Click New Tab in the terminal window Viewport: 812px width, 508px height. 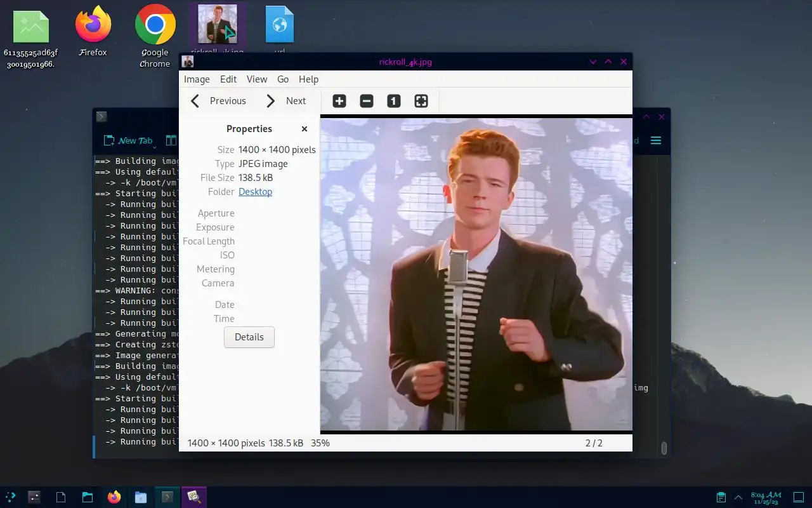(x=129, y=140)
